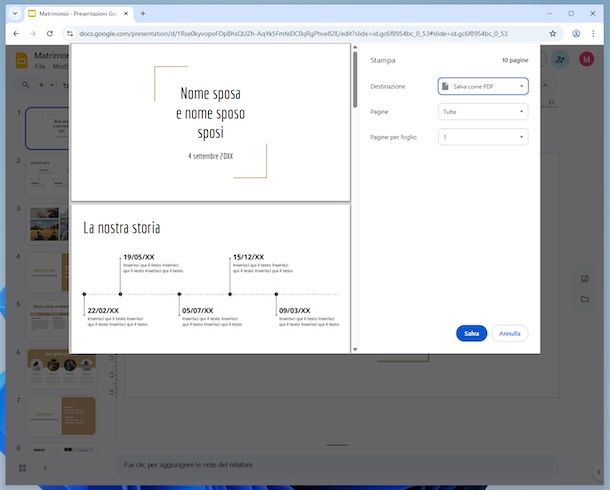Open the Chrome three-dot menu
610x490 pixels.
point(593,34)
